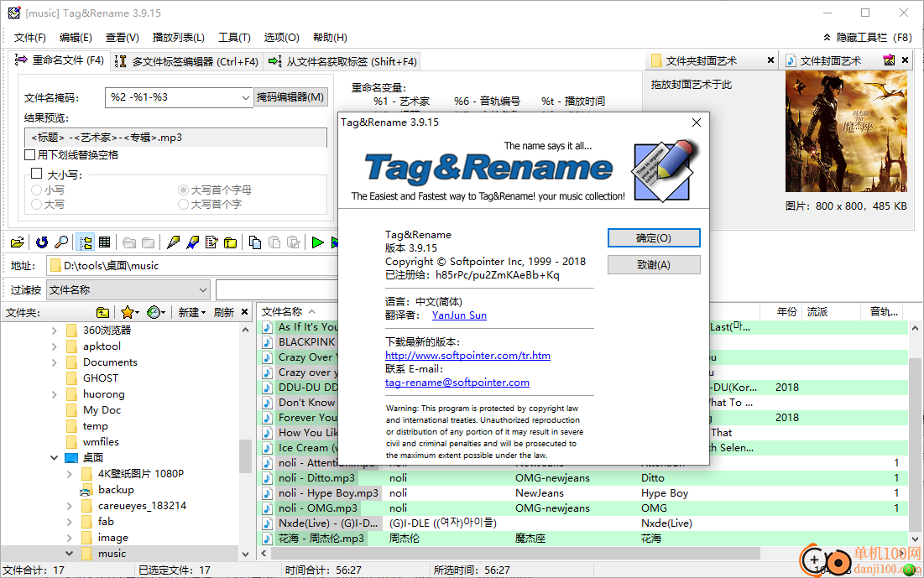Collapse toolbar with 隐藏工具栏 (F8)
The image size is (924, 578).
[868, 37]
